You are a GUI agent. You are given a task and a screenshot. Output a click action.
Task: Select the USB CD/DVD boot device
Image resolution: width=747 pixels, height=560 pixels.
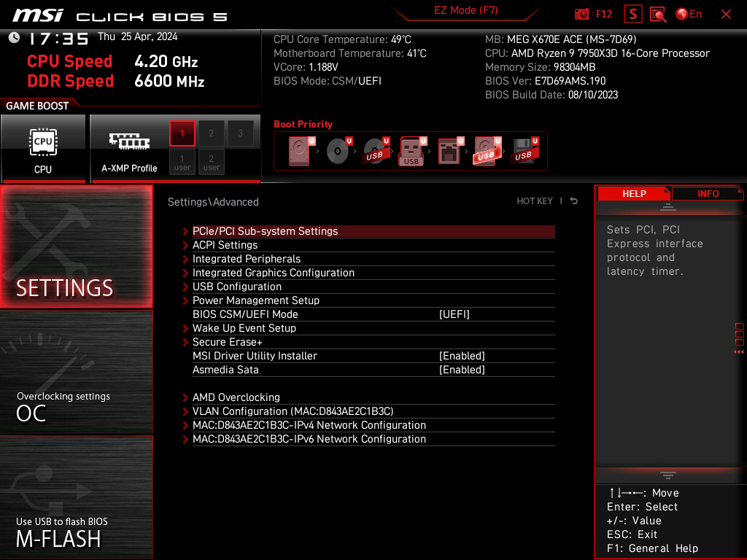click(376, 151)
